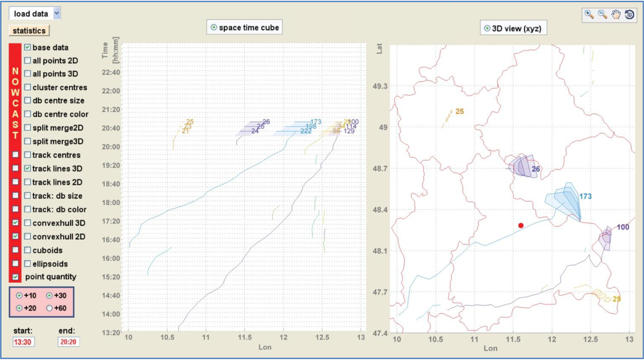Select the space time cube radio button
This screenshot has height=360, width=644.
pyautogui.click(x=214, y=28)
